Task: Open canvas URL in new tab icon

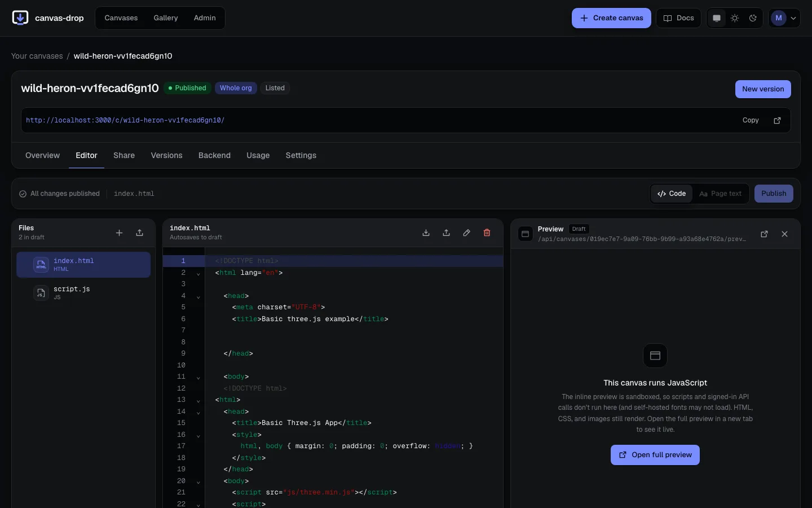Action: (777, 120)
